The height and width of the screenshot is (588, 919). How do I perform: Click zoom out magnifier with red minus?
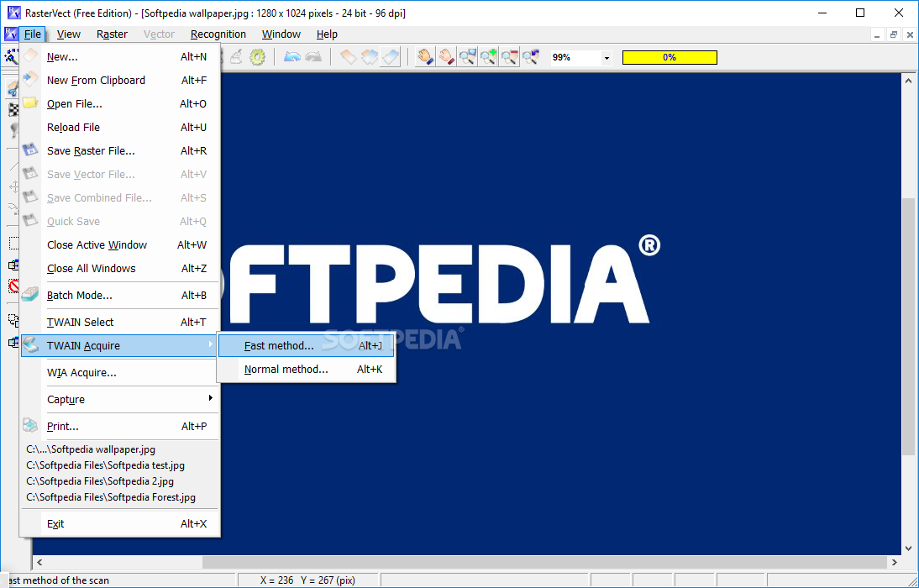tap(509, 57)
